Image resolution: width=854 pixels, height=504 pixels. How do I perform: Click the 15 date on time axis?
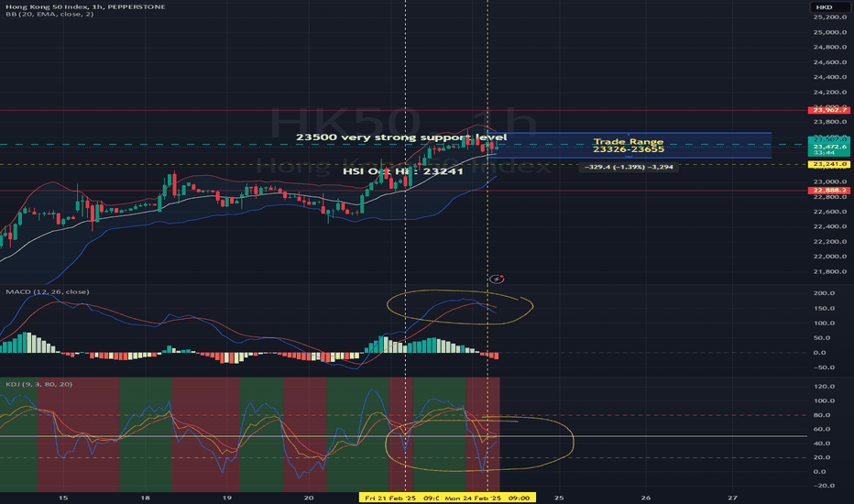63,498
